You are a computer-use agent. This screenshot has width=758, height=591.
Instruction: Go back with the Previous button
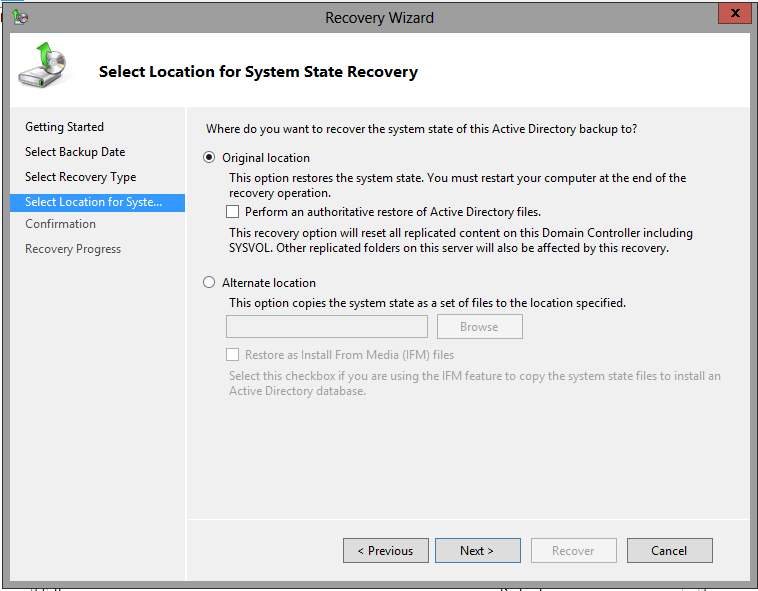386,550
